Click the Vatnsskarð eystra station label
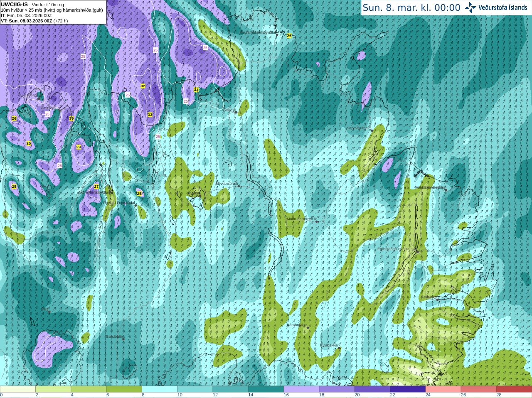The width and height of the screenshot is (532, 398). tap(431, 187)
